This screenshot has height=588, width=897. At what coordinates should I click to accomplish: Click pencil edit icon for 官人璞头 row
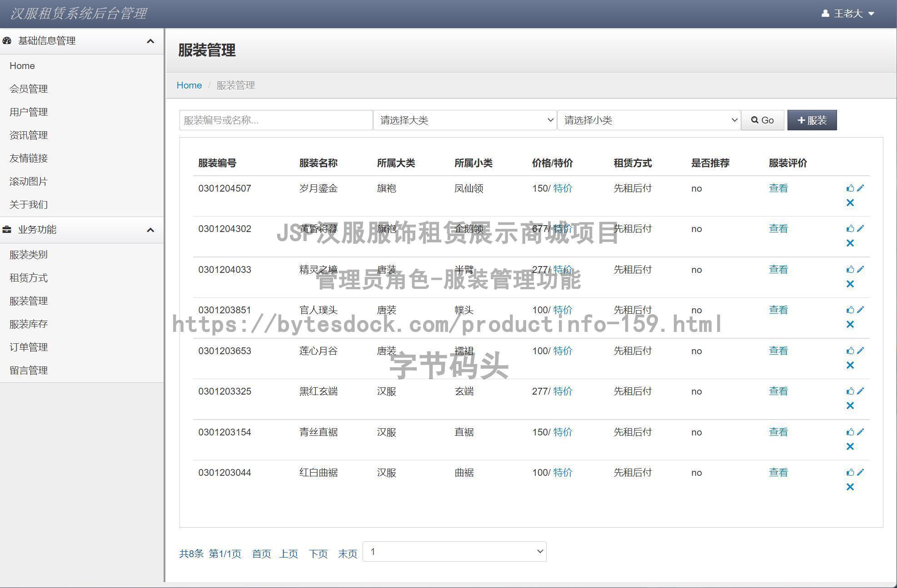point(860,310)
